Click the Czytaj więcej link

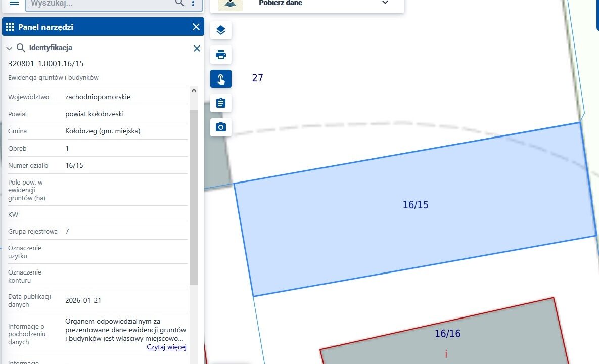(x=166, y=347)
